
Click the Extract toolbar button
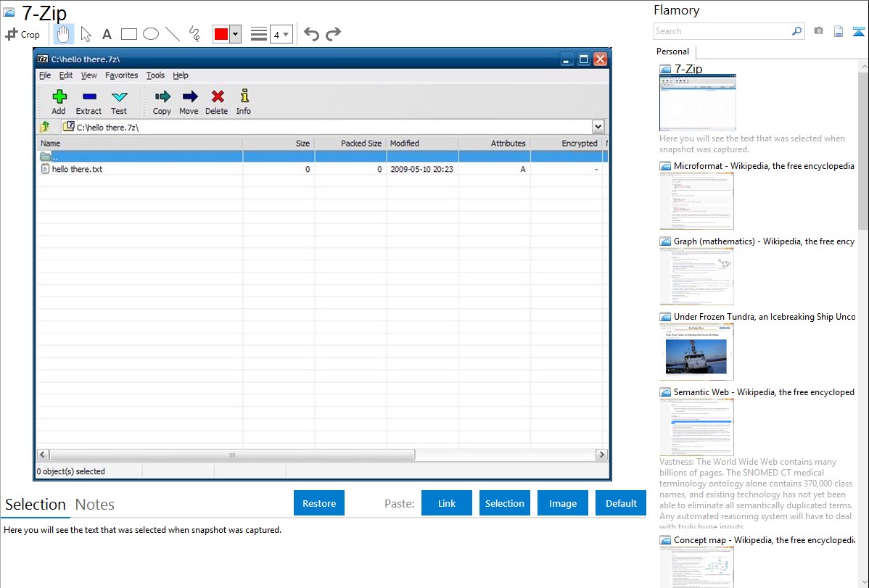click(88, 102)
